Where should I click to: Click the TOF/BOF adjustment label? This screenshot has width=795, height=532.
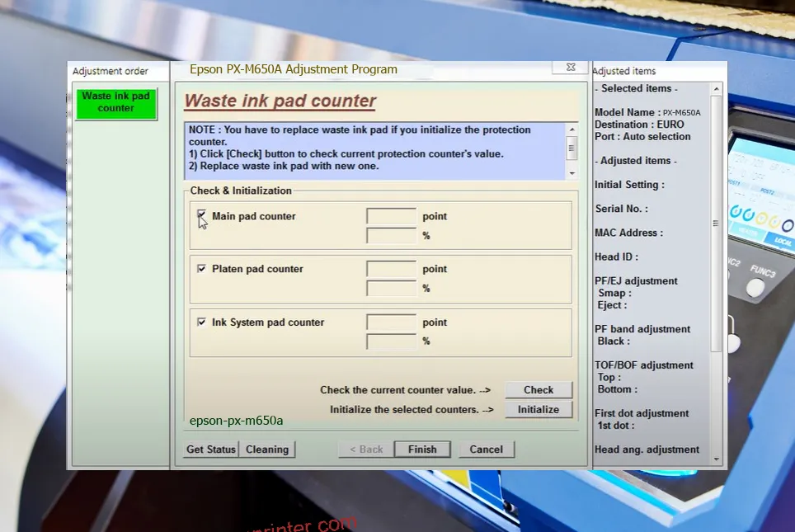click(644, 365)
